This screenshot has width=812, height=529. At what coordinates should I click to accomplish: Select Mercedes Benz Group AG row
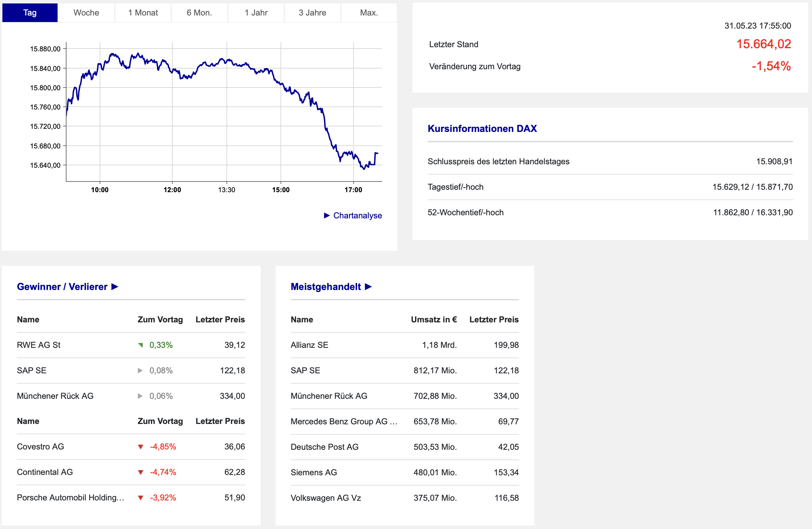[405, 422]
